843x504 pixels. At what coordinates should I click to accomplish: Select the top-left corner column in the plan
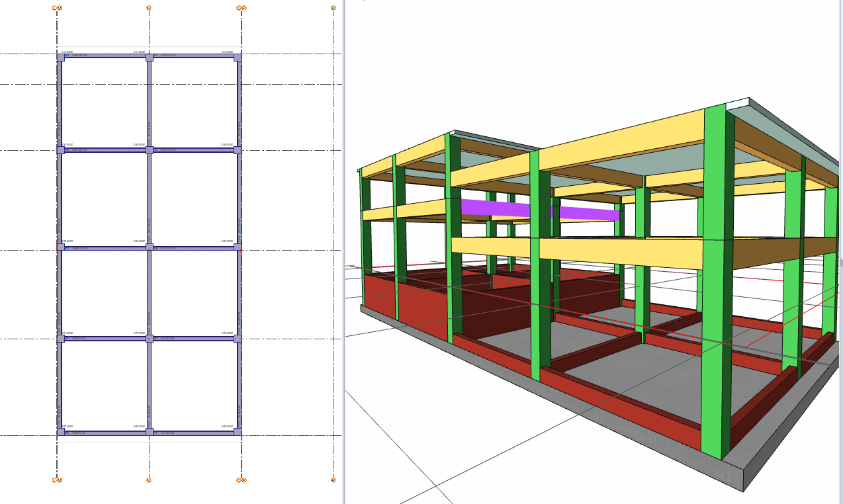[61, 58]
